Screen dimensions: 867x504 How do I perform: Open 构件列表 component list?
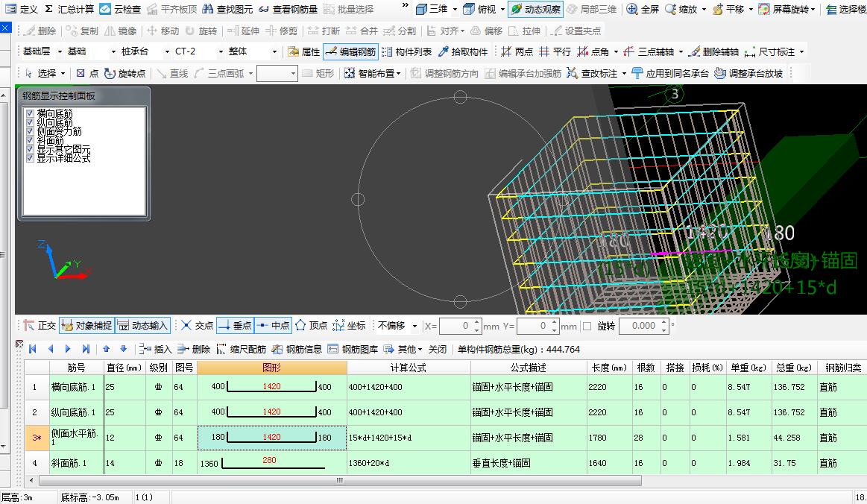(406, 51)
